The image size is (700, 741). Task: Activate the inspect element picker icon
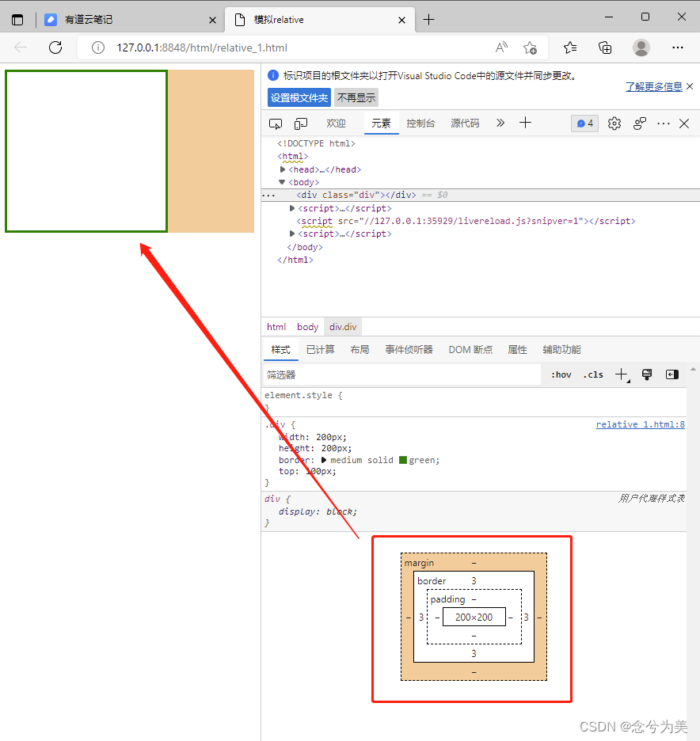pos(276,123)
